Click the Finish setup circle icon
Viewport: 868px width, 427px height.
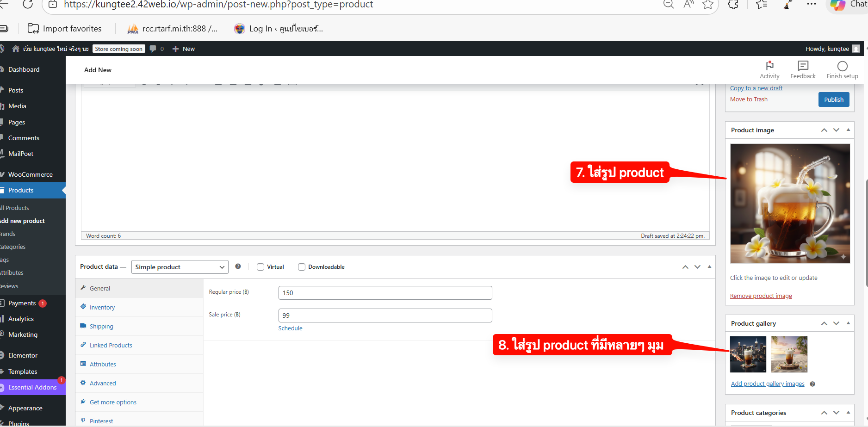click(842, 66)
